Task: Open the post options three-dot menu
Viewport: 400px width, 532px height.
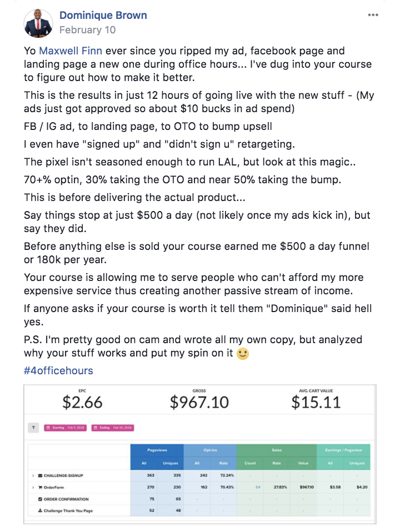Action: tap(373, 15)
